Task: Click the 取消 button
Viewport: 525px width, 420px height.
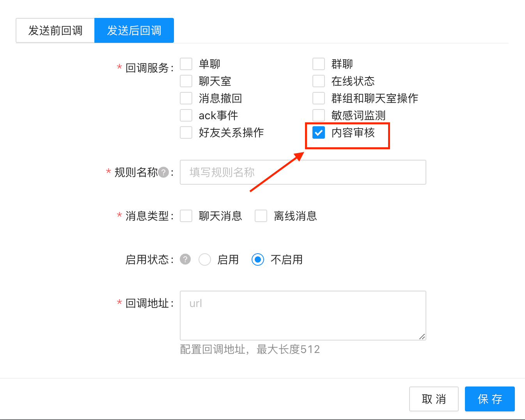Action: [434, 399]
